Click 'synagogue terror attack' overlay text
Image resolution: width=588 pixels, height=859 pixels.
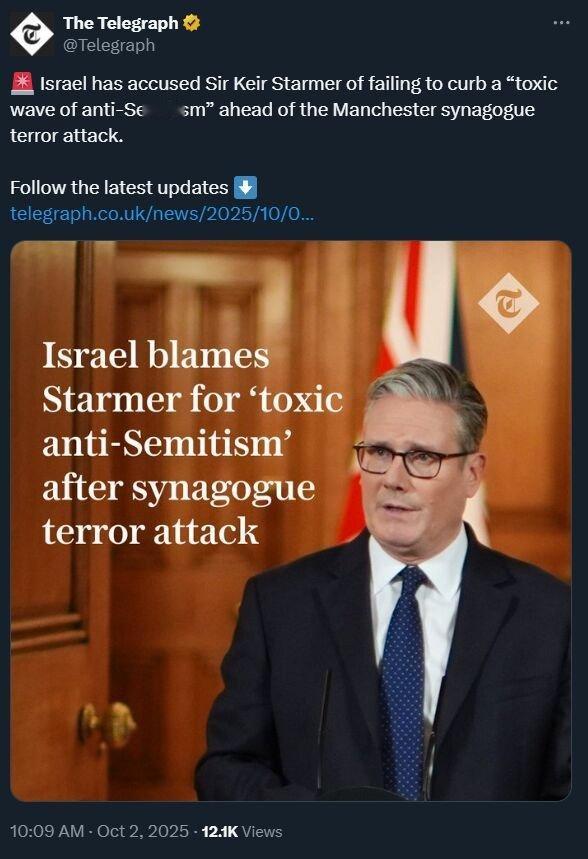tap(179, 509)
